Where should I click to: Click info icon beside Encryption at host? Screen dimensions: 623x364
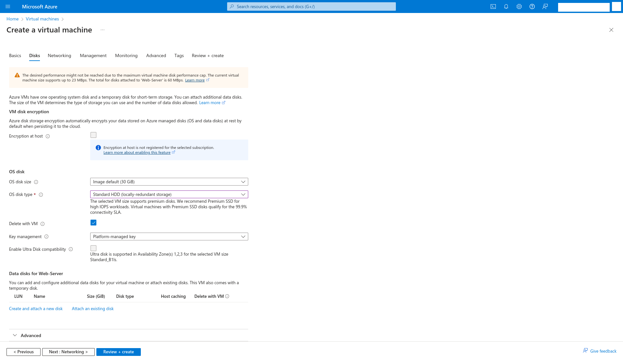tap(48, 136)
